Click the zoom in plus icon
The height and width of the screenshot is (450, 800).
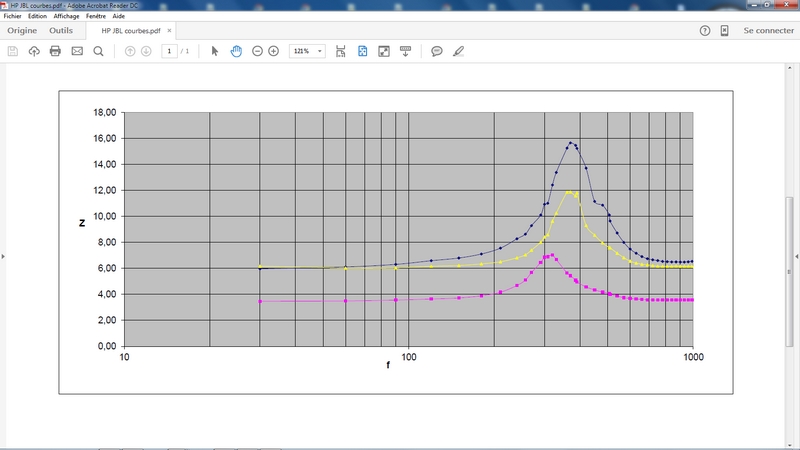(x=273, y=51)
